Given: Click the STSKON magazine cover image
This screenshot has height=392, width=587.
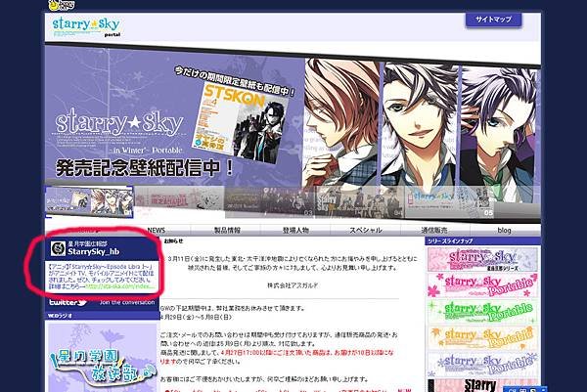Looking at the screenshot, I should (x=241, y=123).
